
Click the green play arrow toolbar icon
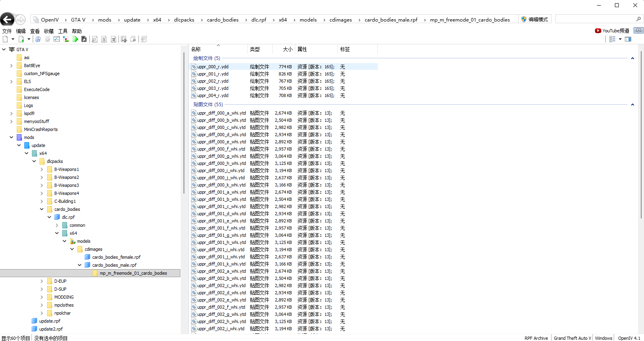click(75, 39)
